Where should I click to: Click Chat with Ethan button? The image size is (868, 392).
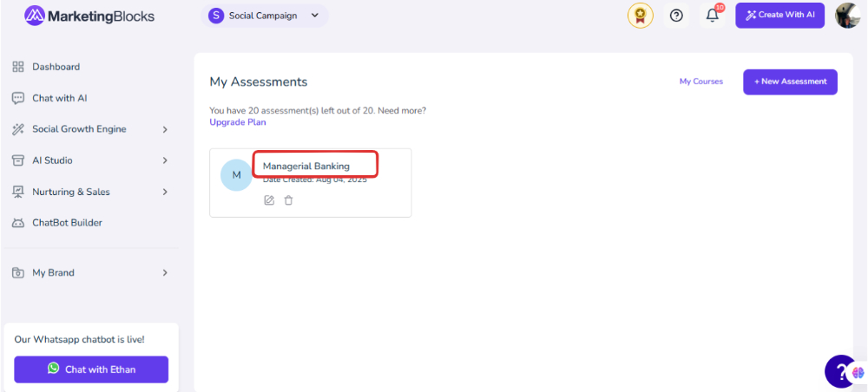pyautogui.click(x=91, y=369)
